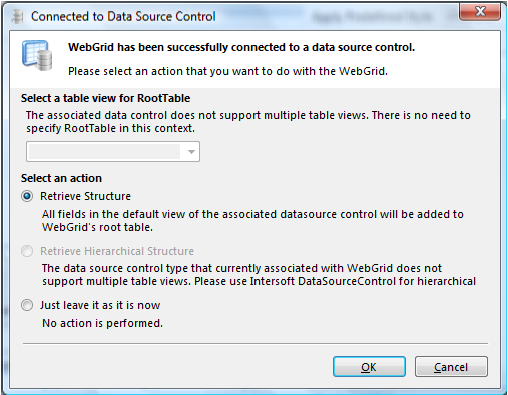Click the database icon in the title bar
Viewport: 508px width, 395px height.
[17, 16]
